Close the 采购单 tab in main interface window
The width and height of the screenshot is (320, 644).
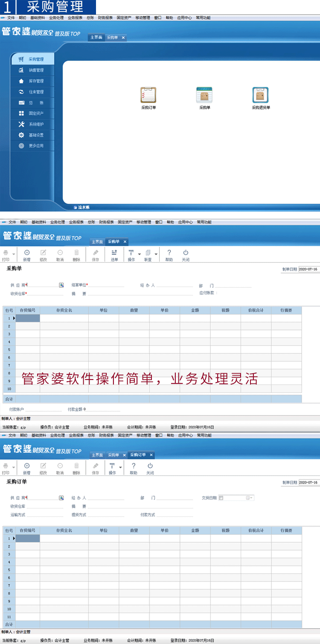point(123,38)
